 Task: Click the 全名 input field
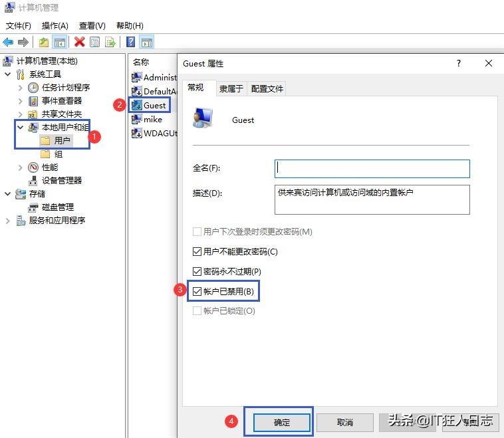372,169
